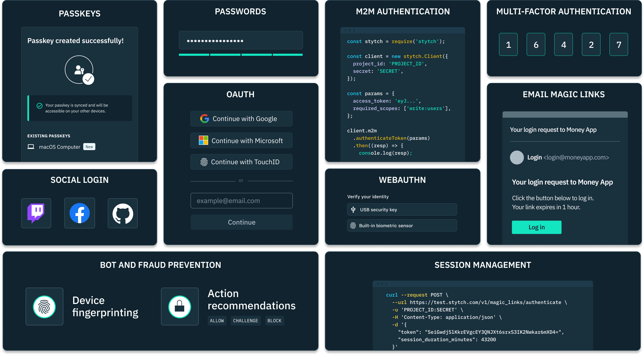Click the Action recommendations padlock icon
Image resolution: width=644 pixels, height=355 pixels.
pos(180,306)
